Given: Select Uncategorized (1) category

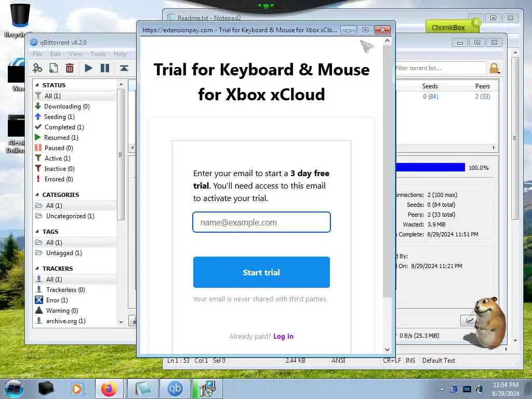Looking at the screenshot, I should tap(70, 216).
